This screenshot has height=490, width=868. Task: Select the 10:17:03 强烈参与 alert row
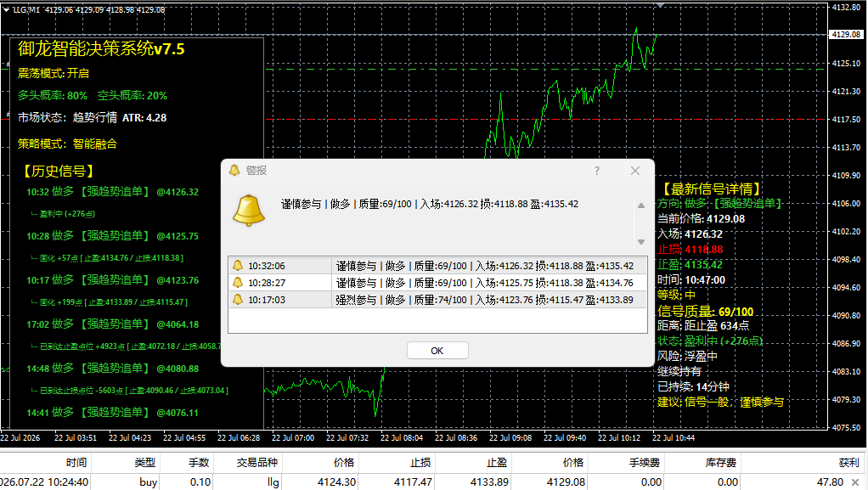click(x=437, y=300)
